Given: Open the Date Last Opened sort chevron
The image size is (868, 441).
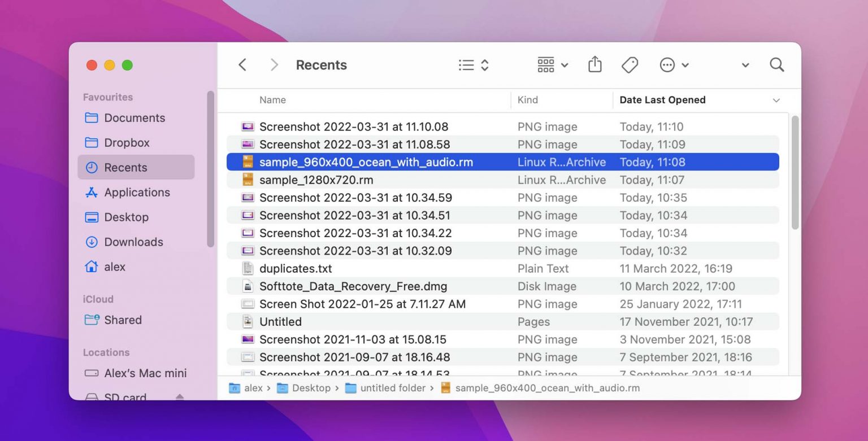Looking at the screenshot, I should tap(776, 100).
